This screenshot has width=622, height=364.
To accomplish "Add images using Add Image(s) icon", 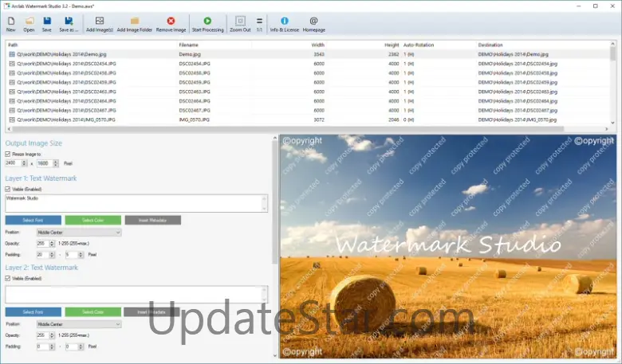I will coord(100,24).
